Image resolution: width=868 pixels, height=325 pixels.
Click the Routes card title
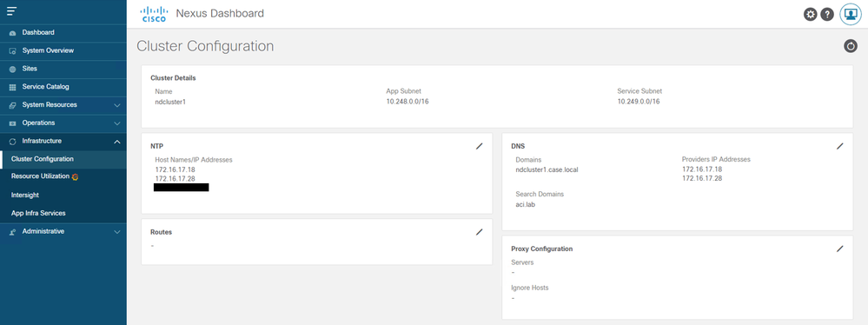point(161,232)
